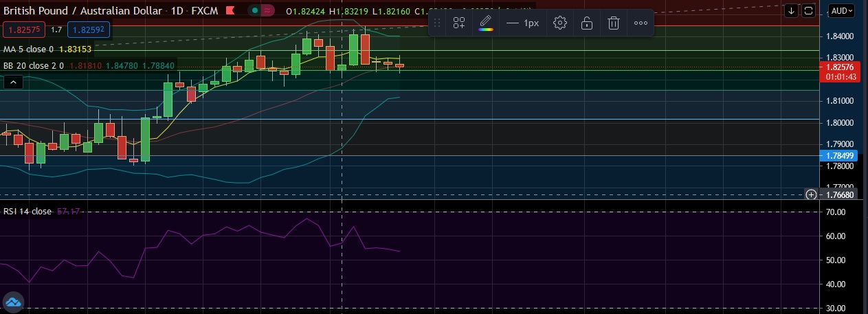Viewport: 868px width, 314px height.
Task: Toggle the lock on the drawing
Action: tap(587, 23)
